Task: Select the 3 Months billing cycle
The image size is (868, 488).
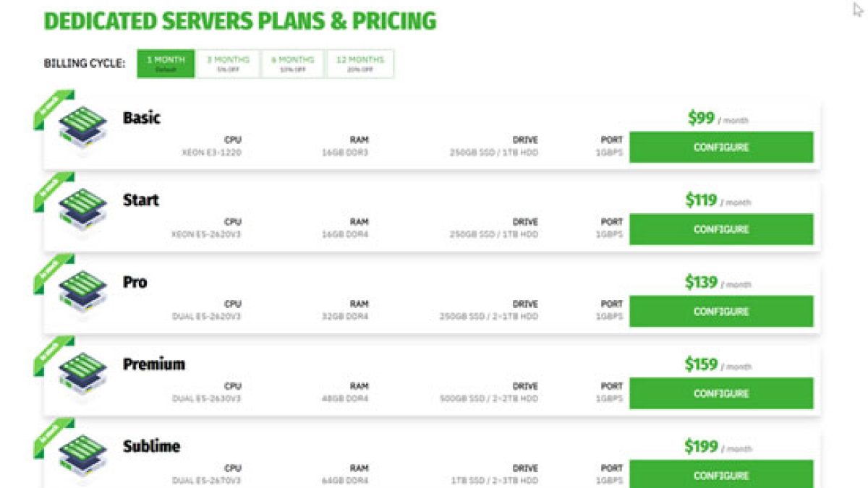Action: click(x=228, y=64)
